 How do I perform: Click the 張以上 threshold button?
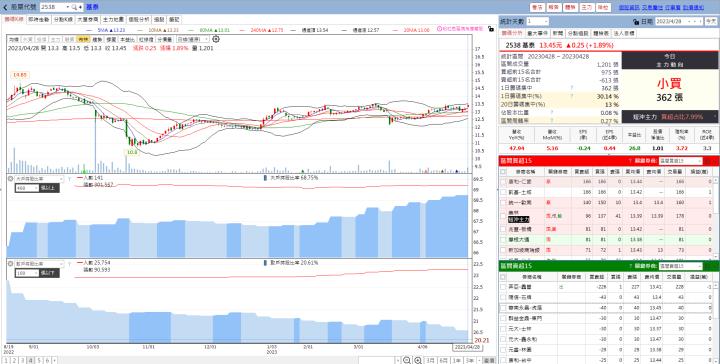(49, 188)
